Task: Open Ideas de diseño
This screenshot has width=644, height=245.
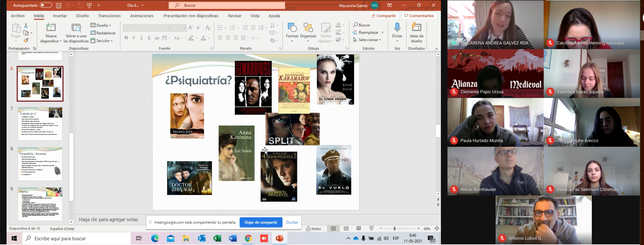Action: [417, 33]
